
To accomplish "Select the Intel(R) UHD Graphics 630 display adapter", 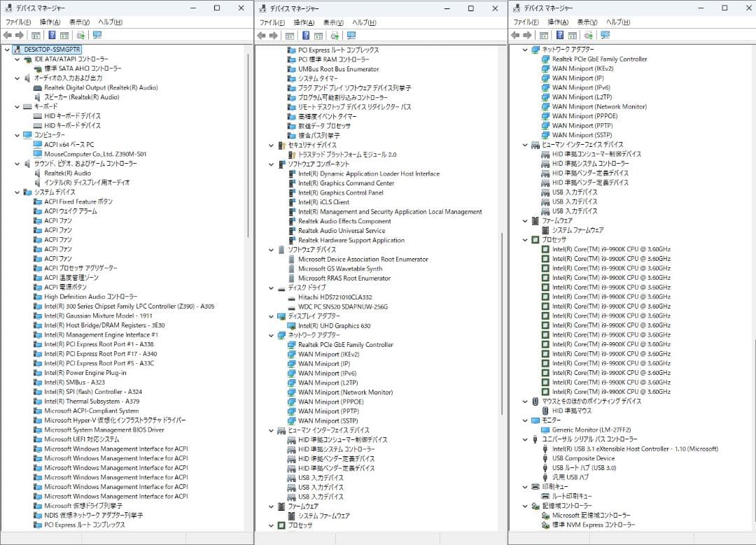I will 333,325.
